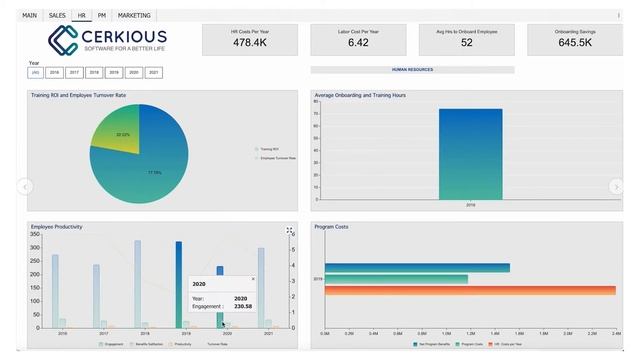Click the blue Net Program Benefits bar
Image resolution: width=640 pixels, height=360 pixels.
[x=417, y=268]
